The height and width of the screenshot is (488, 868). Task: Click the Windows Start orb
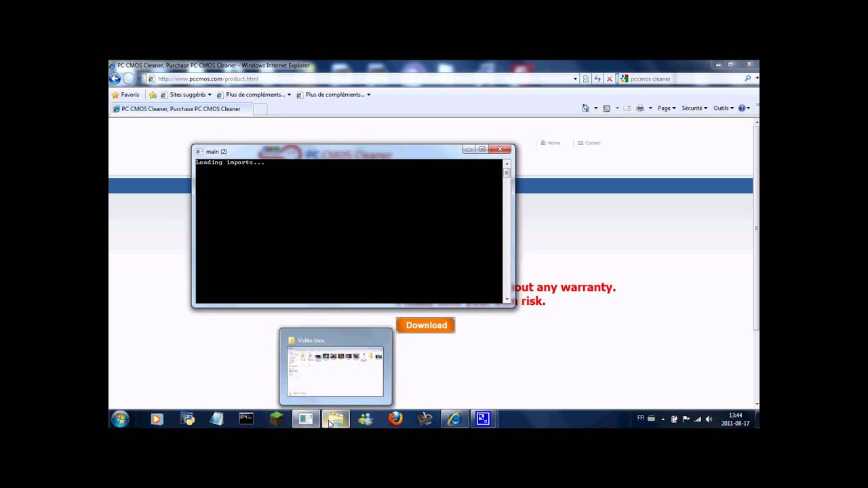pyautogui.click(x=120, y=419)
